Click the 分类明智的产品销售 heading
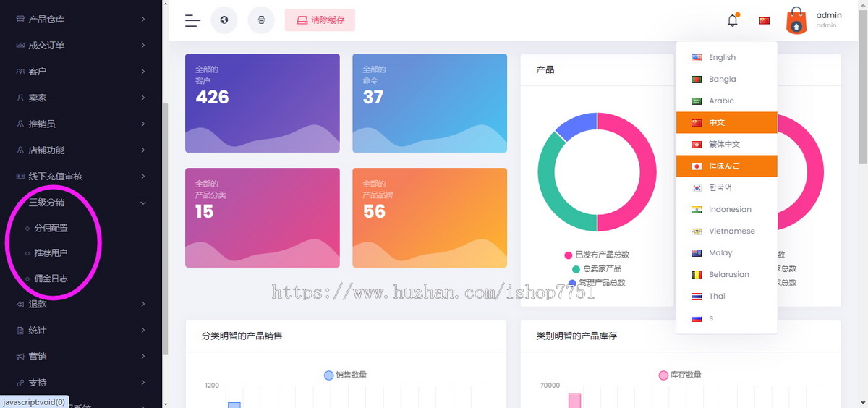The image size is (868, 408). coord(242,336)
